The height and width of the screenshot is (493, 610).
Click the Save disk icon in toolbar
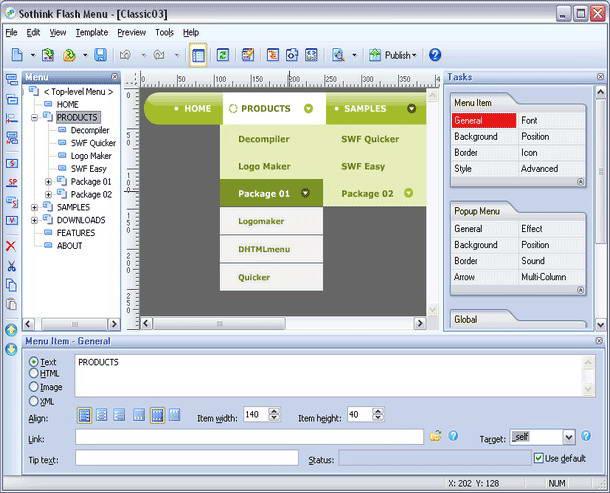click(100, 55)
